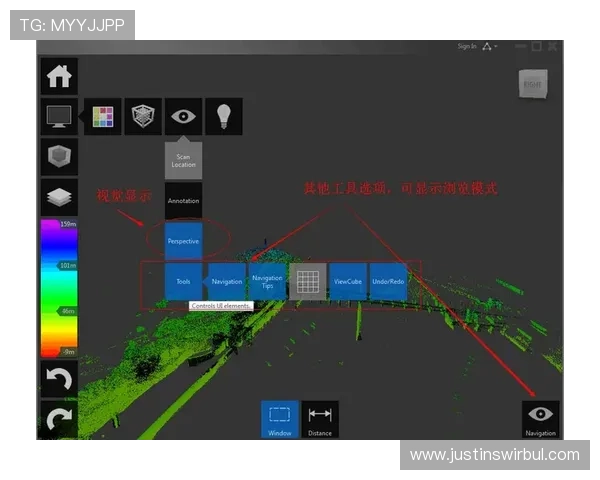Viewport: 600px width, 480px height.
Task: Select the Window selection tool
Action: [x=280, y=419]
